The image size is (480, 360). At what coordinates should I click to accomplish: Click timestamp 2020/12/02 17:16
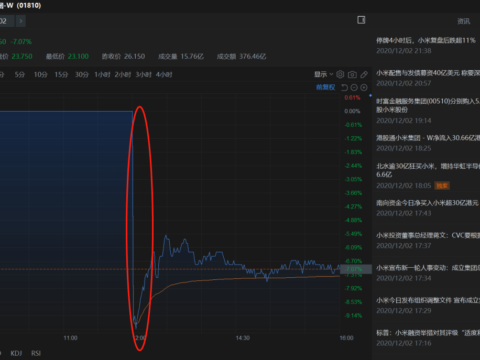click(x=404, y=343)
